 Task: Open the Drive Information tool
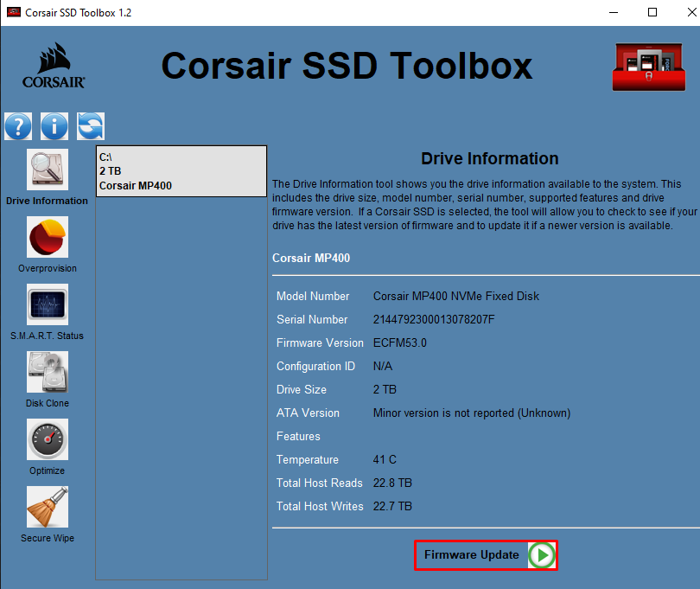point(47,170)
